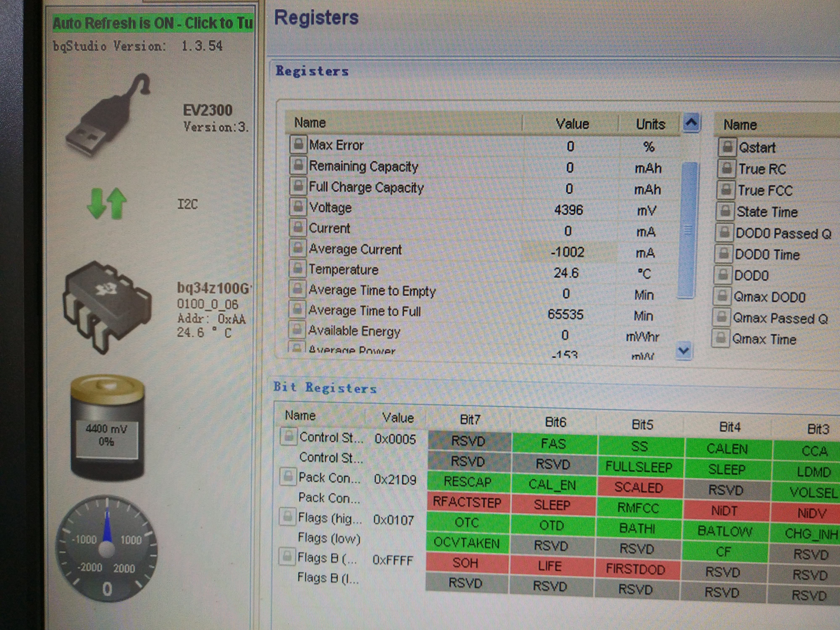This screenshot has height=630, width=840.
Task: Click lock icon beside Max Error
Action: tap(298, 145)
